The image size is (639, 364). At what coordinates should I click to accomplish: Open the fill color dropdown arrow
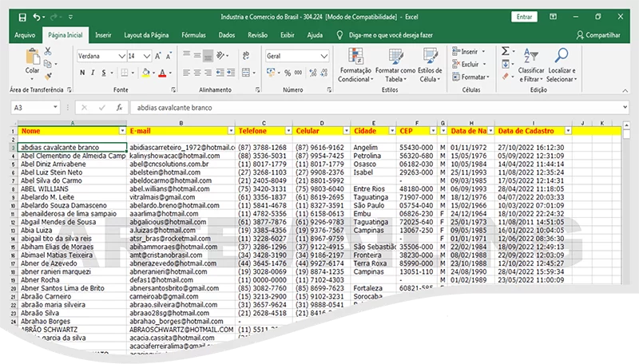[x=154, y=73]
